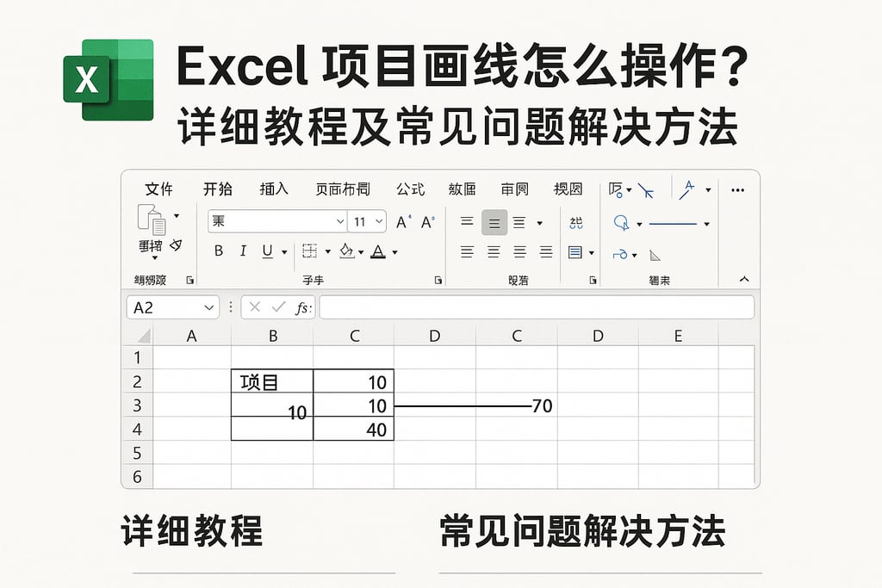Screen dimensions: 882x588
Task: Apply italic formatting
Action: (x=243, y=251)
